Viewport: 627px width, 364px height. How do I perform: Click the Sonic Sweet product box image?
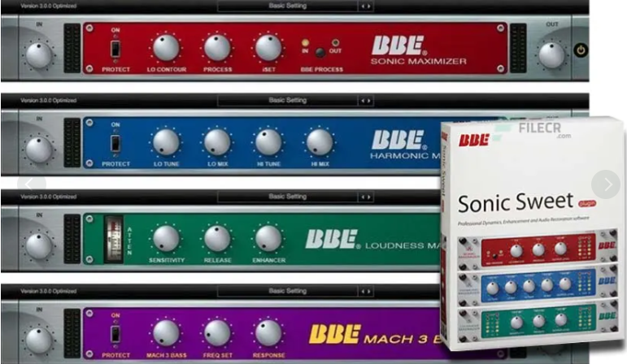coord(533,234)
